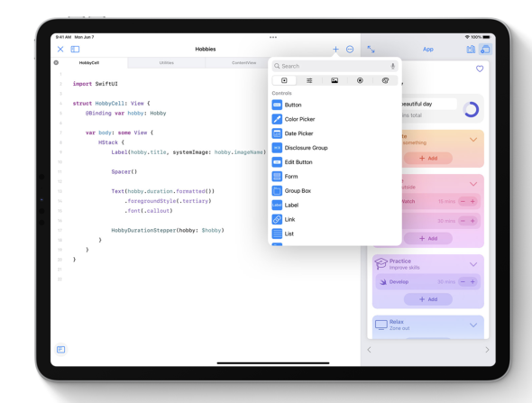Switch to the Utilities tab
The height and width of the screenshot is (403, 532).
pos(166,63)
